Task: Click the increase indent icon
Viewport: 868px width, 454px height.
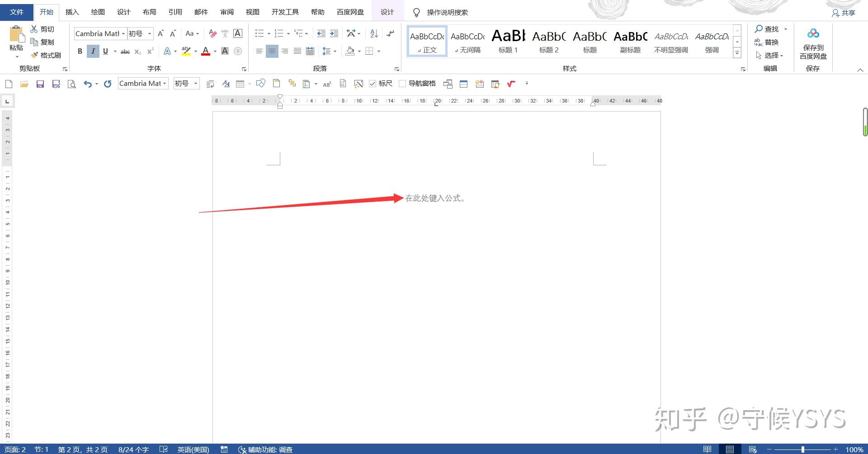Action: 334,33
